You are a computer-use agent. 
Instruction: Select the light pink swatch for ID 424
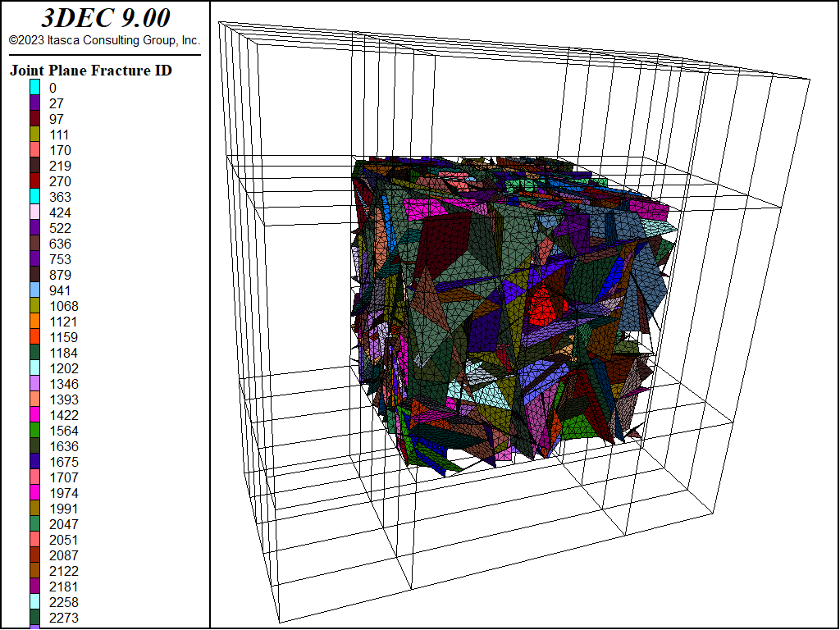35,212
